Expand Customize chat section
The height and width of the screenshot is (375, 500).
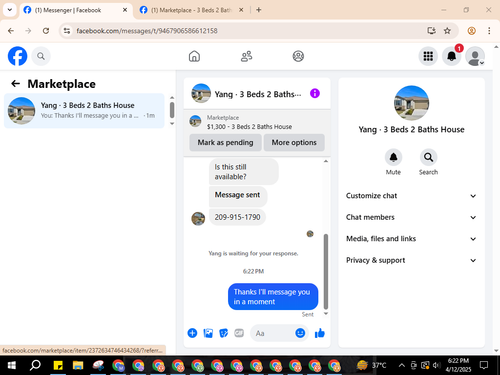point(411,196)
